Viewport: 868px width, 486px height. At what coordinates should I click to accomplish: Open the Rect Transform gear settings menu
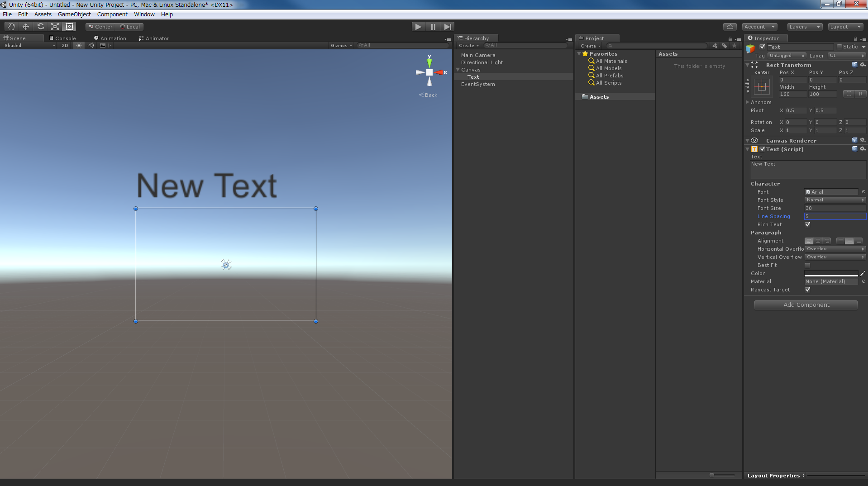point(863,65)
